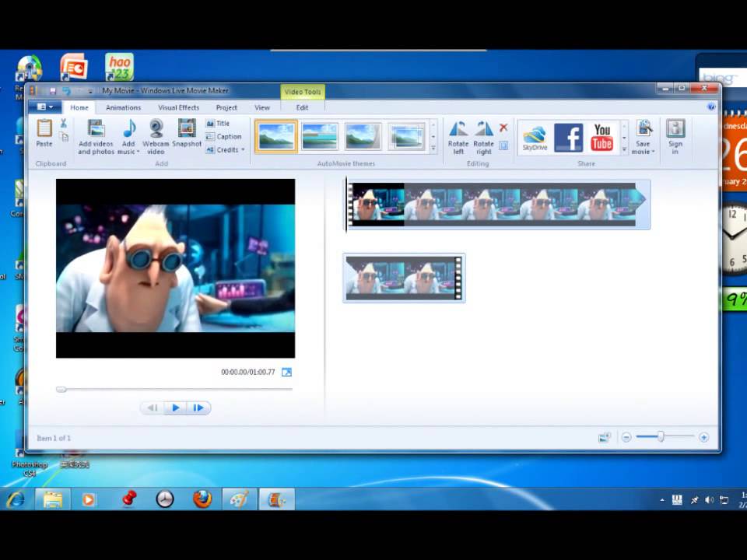Click Add videos and photos
747x560 pixels.
[x=96, y=137]
